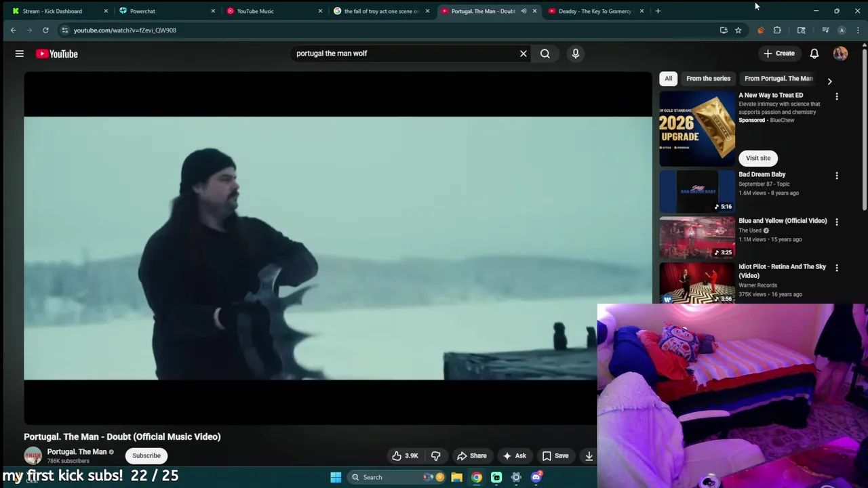Select the All filter chip
Image resolution: width=868 pixels, height=488 pixels.
[669, 79]
